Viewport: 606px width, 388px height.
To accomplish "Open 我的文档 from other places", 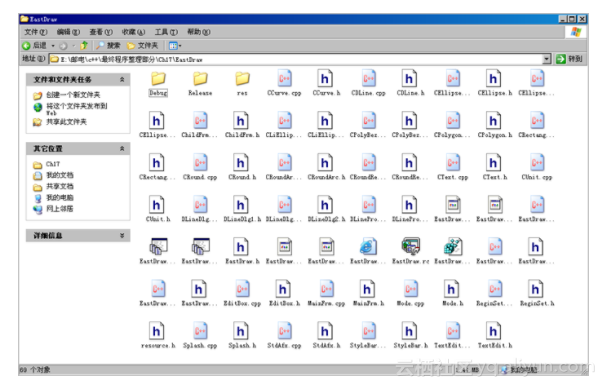I will tap(60, 175).
